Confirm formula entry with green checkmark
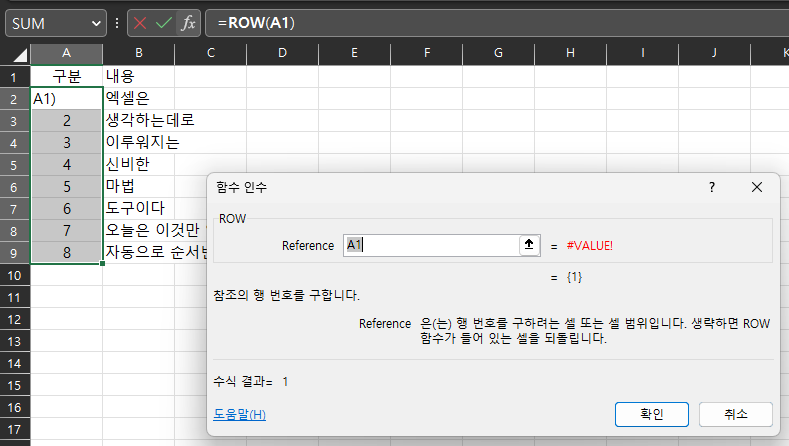This screenshot has height=446, width=789. pos(164,23)
